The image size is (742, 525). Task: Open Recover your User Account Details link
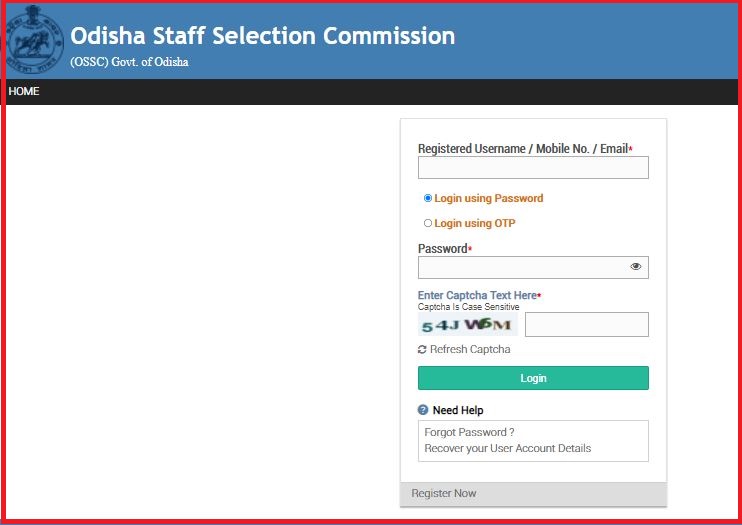click(x=508, y=448)
